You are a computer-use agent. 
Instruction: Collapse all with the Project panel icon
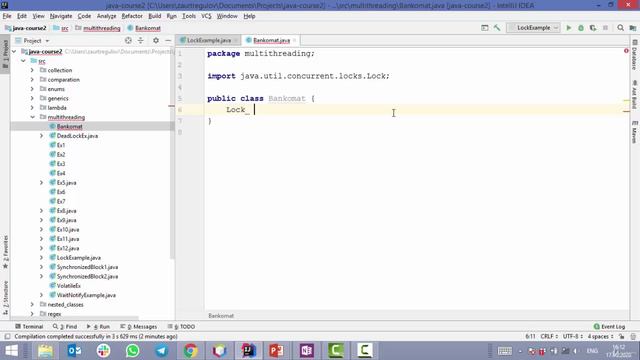[140, 40]
